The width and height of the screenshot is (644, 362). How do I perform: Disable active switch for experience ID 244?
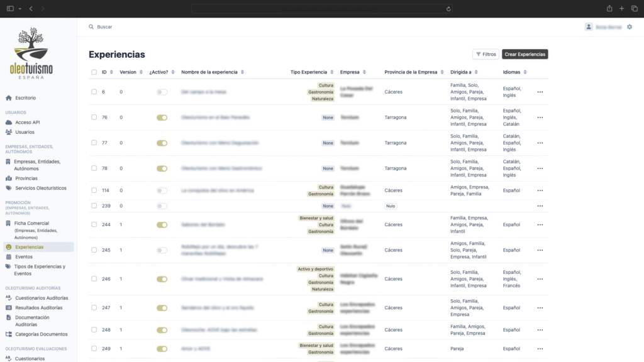click(162, 224)
